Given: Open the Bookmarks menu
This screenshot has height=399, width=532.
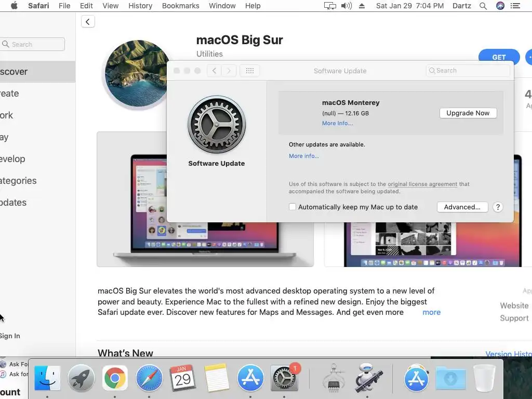Looking at the screenshot, I should 180,6.
